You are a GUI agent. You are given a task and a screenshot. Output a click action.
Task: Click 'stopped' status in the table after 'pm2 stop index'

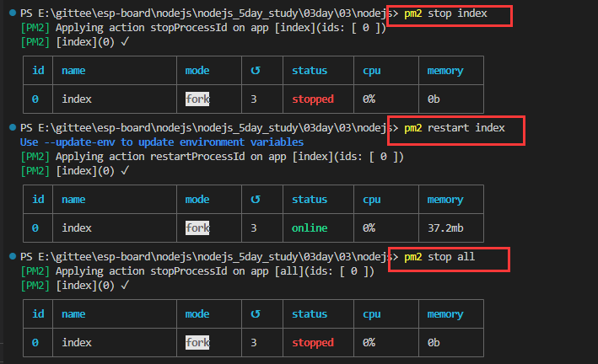[313, 99]
